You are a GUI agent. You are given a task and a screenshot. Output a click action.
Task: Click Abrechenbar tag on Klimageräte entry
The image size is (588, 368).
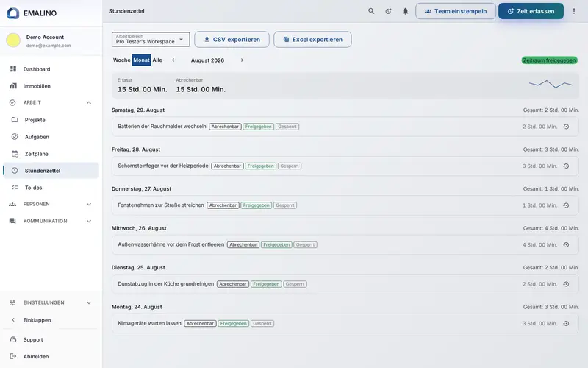(x=200, y=323)
